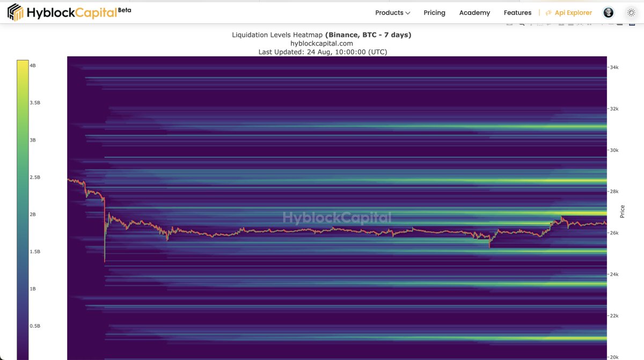Open the Features page
Image resolution: width=644 pixels, height=360 pixels.
tap(517, 12)
